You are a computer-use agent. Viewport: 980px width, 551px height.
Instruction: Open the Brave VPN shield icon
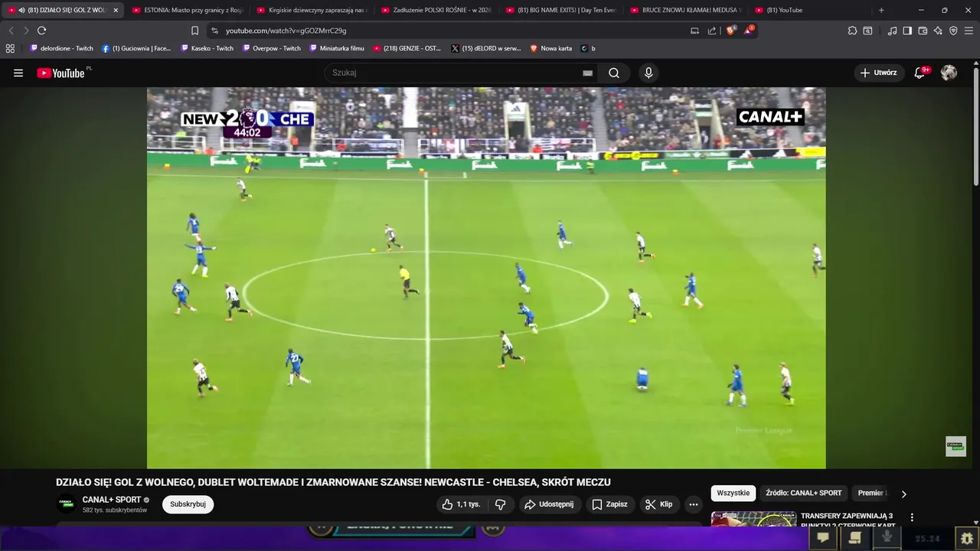coord(953,31)
